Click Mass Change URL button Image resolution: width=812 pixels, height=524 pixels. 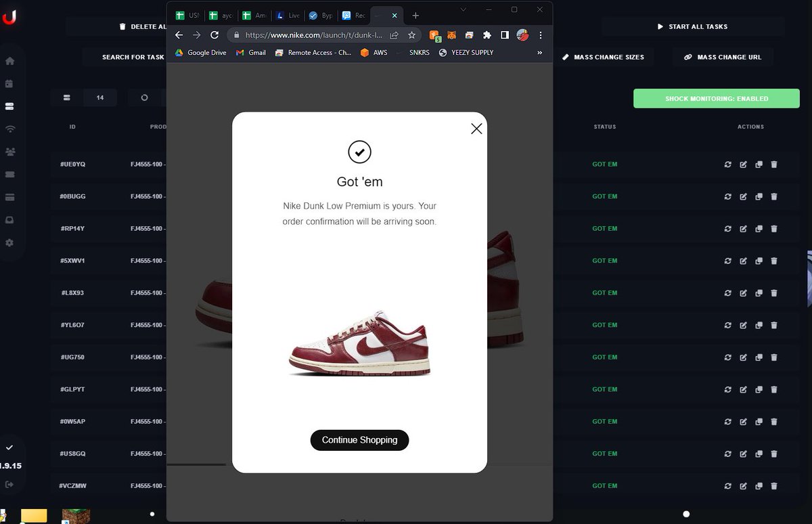click(x=723, y=58)
